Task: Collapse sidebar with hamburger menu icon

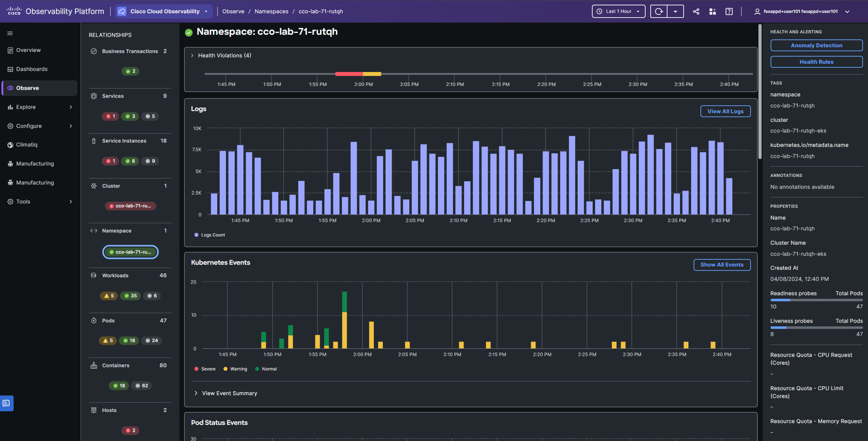Action: pyautogui.click(x=10, y=33)
